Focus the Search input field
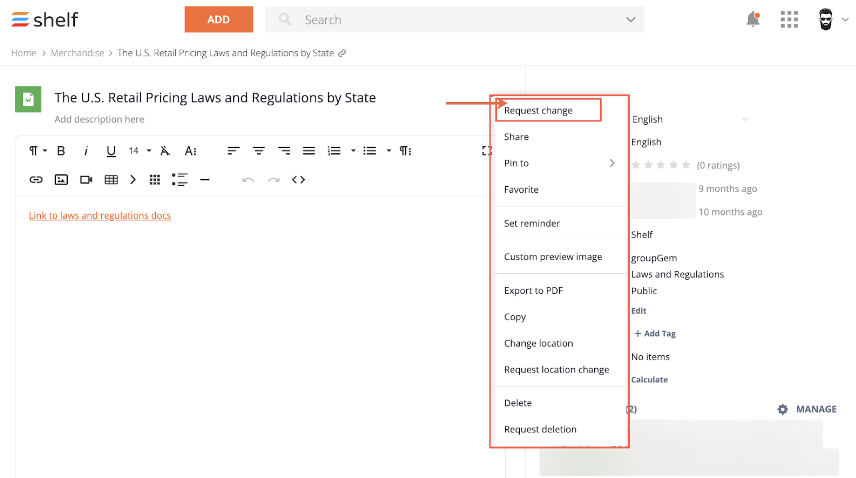 455,20
